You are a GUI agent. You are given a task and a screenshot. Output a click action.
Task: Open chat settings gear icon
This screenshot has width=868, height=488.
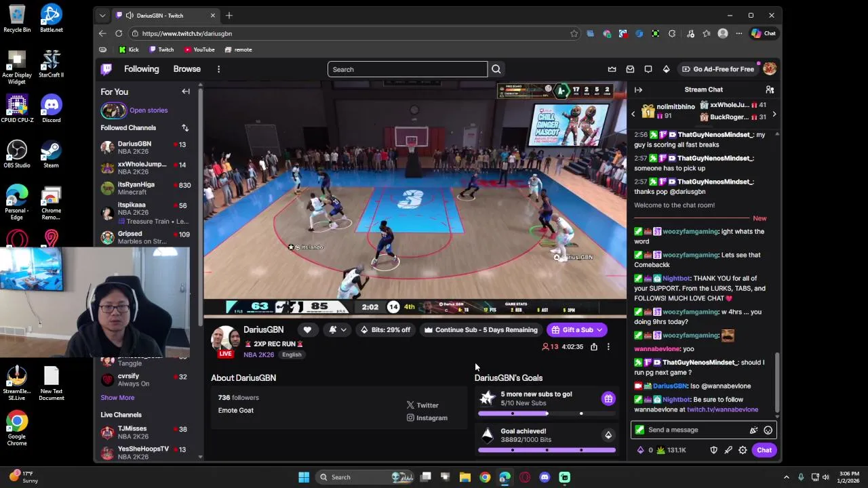(743, 450)
